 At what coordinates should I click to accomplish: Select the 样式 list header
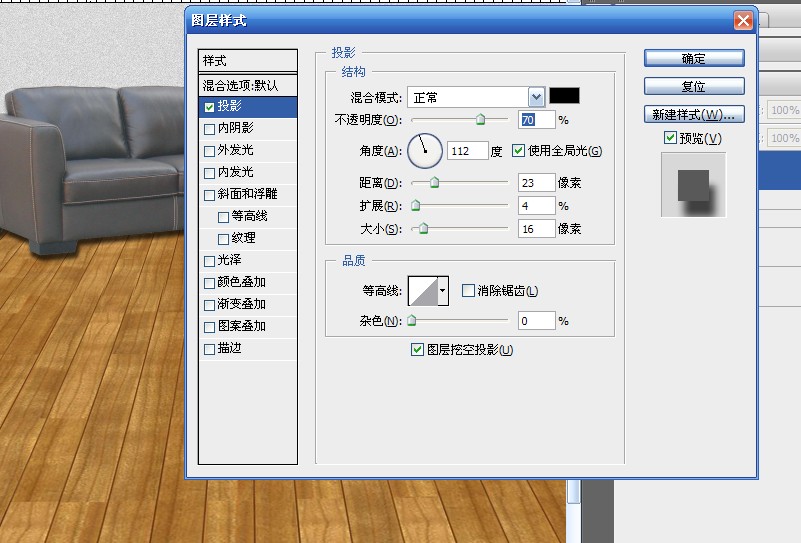coord(248,61)
